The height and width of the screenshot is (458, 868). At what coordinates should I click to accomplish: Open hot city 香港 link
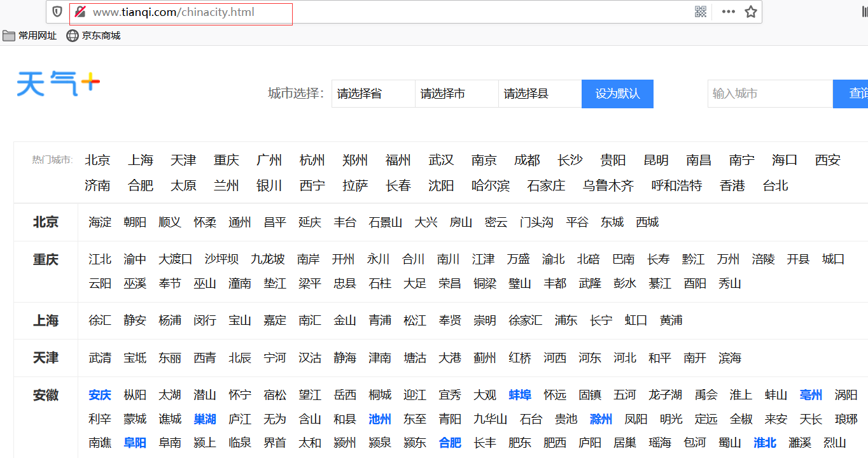(732, 185)
